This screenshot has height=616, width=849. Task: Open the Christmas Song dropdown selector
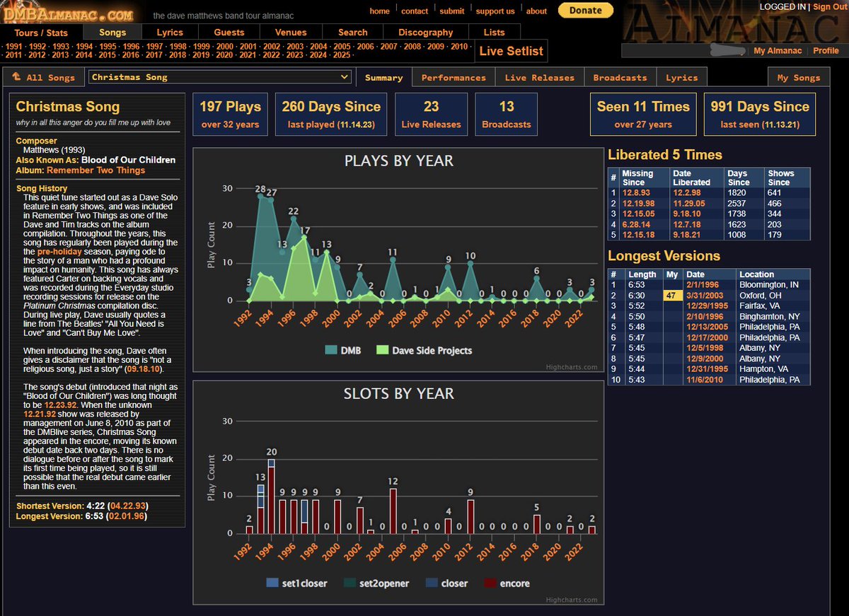[220, 77]
